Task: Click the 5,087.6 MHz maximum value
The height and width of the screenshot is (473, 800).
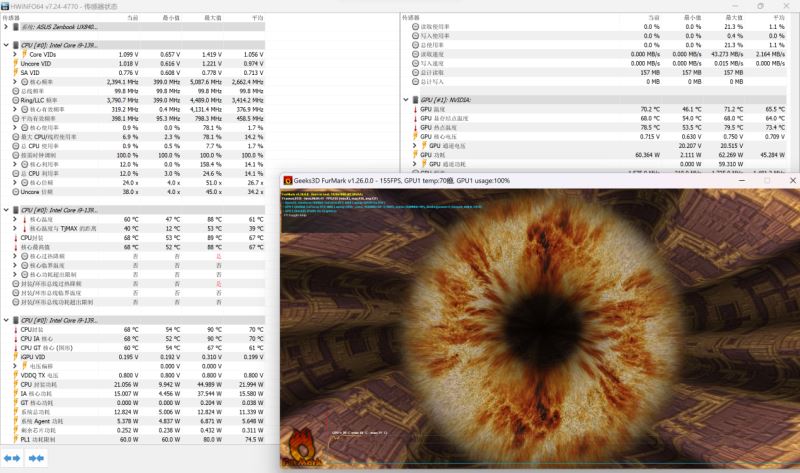Action: coord(206,82)
